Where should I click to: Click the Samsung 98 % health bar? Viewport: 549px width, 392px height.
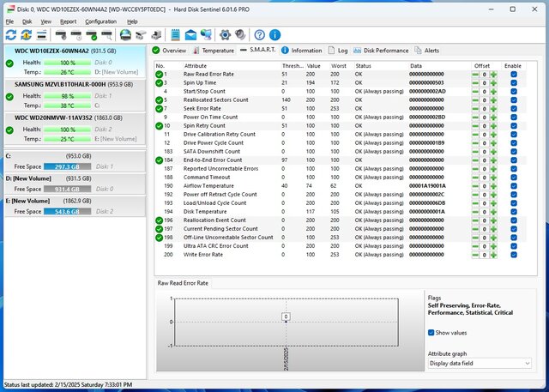[67, 96]
